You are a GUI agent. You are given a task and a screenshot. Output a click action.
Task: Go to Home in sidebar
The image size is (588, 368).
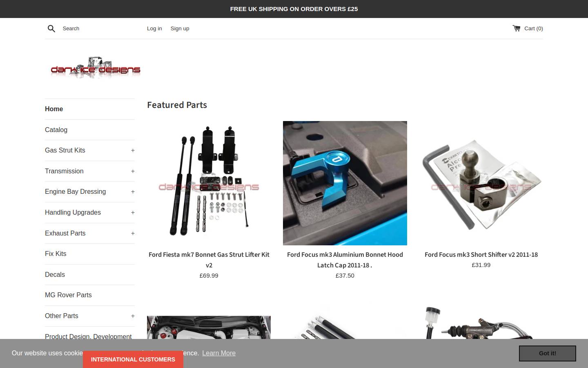coord(54,109)
